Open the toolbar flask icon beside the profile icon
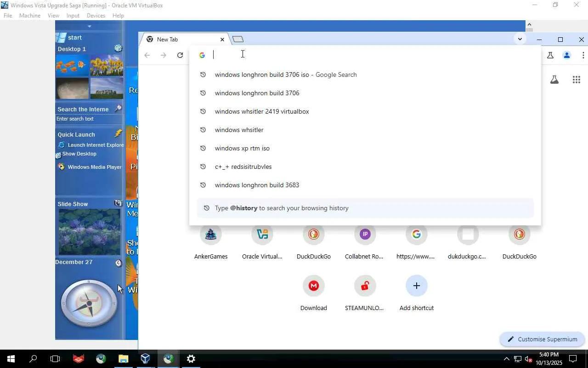 pos(550,55)
